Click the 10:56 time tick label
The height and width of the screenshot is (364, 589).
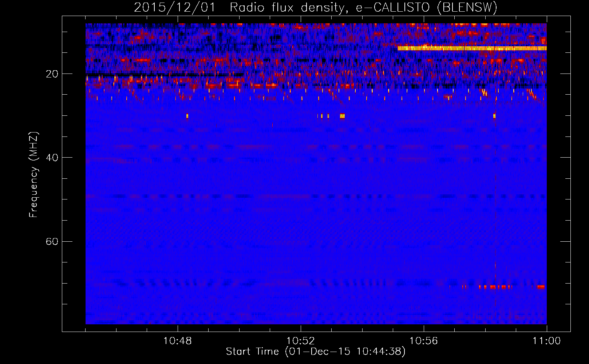424,341
